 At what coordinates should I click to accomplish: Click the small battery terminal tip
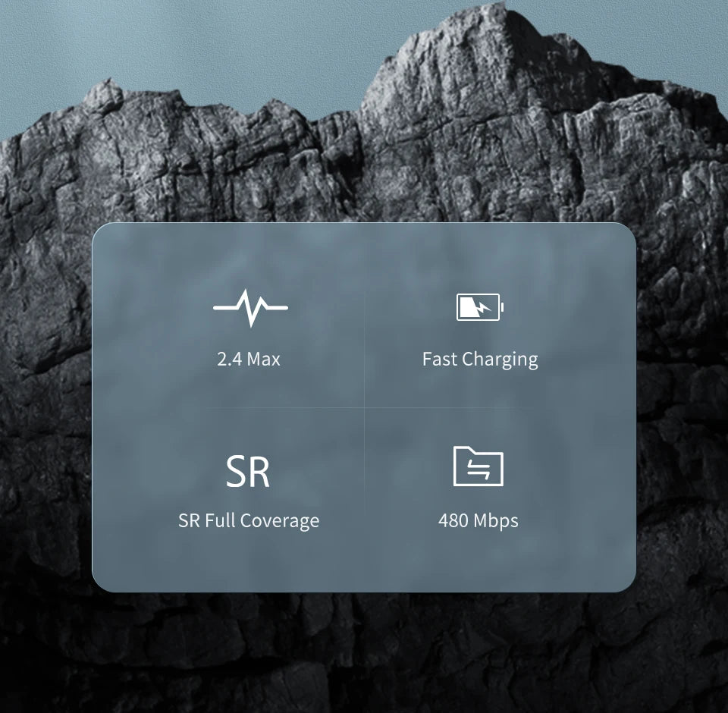pos(502,308)
